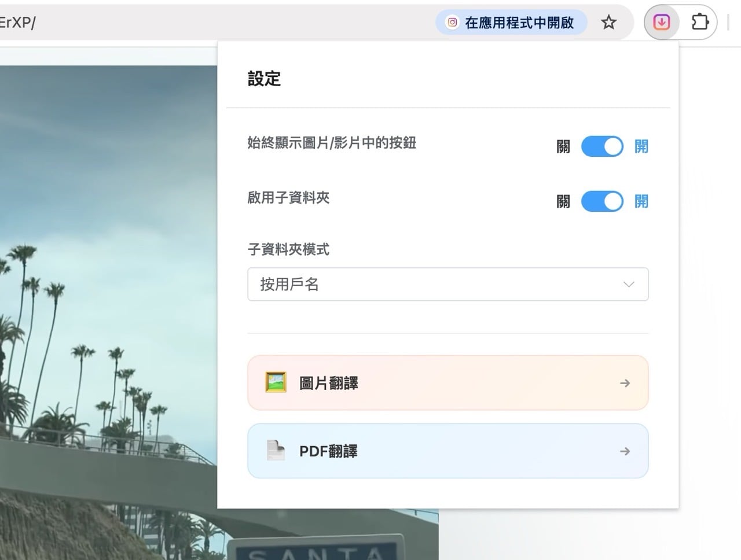The height and width of the screenshot is (560, 741).
Task: Disable the 始終顯示圖片/影片中的按鈕 switch
Action: [x=601, y=146]
